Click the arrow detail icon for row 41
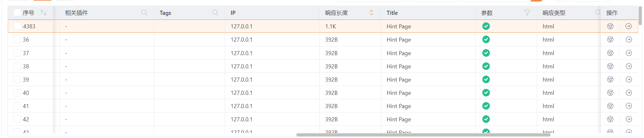Image resolution: width=644 pixels, height=138 pixels. [629, 106]
